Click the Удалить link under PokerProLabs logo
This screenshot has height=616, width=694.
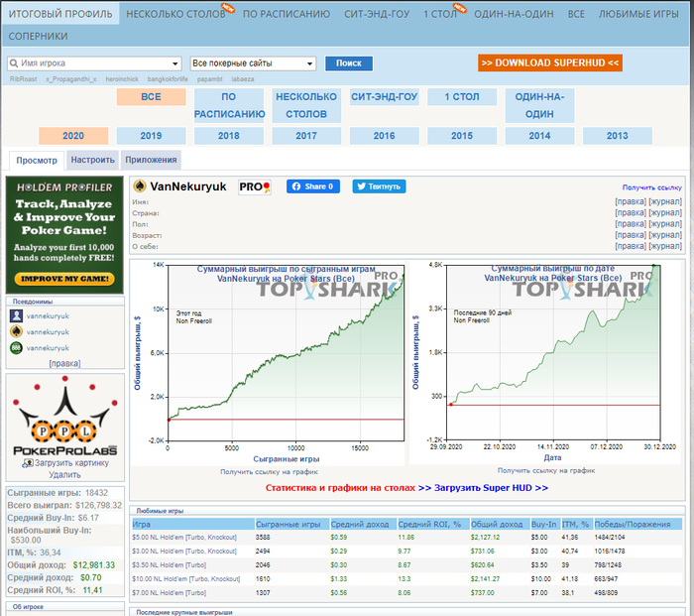click(x=64, y=475)
